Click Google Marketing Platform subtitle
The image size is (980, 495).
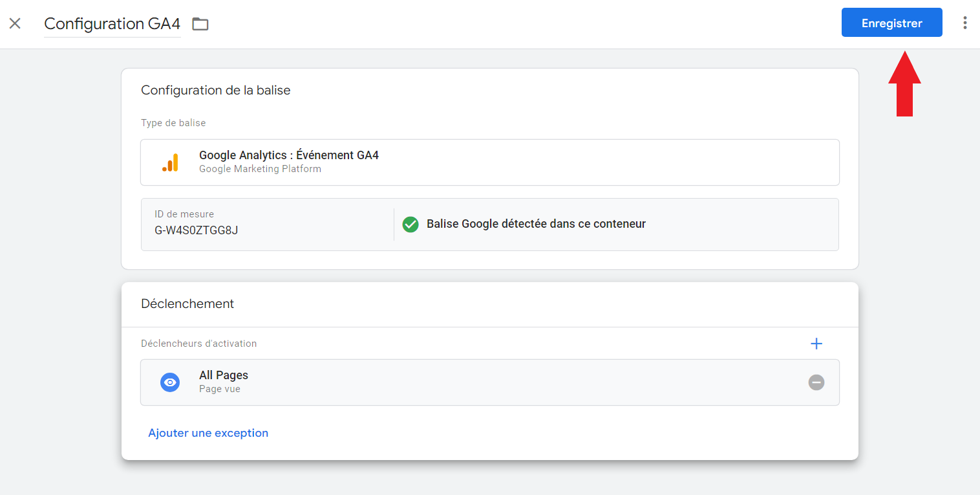click(x=260, y=169)
